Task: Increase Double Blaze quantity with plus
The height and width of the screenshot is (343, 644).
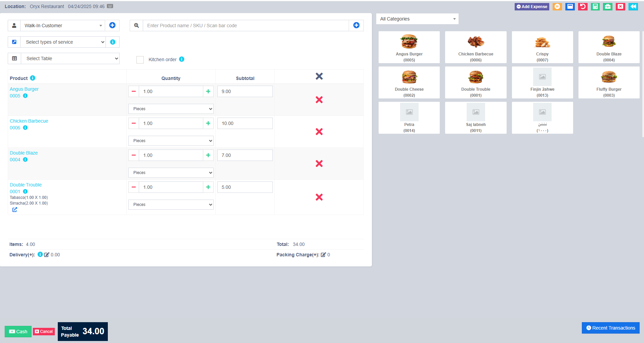Action: pos(208,155)
